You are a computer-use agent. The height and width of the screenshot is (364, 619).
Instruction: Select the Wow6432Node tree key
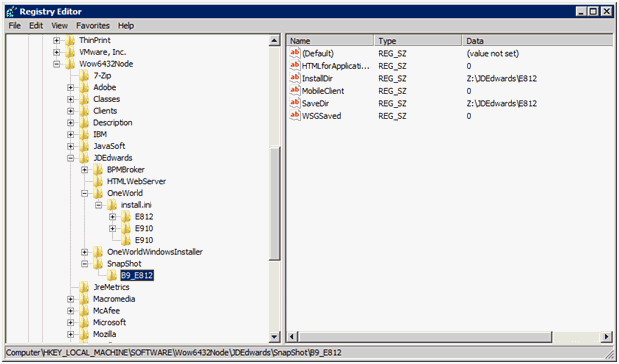(x=106, y=64)
